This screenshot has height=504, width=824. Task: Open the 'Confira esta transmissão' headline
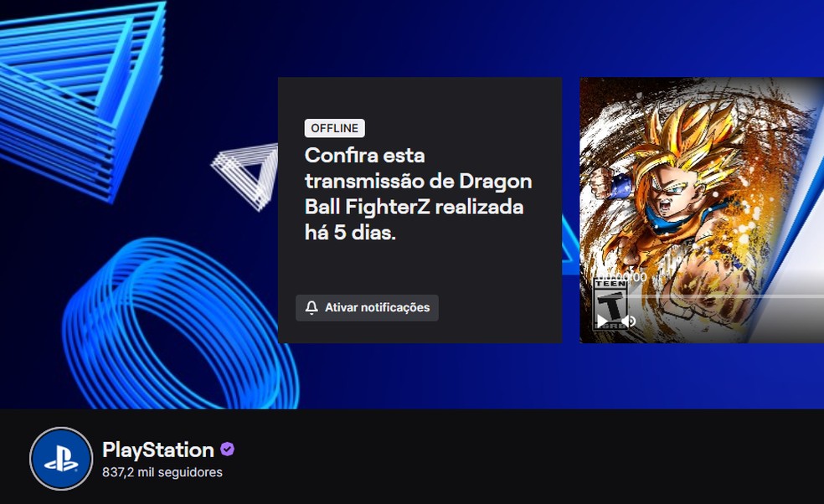pos(419,193)
